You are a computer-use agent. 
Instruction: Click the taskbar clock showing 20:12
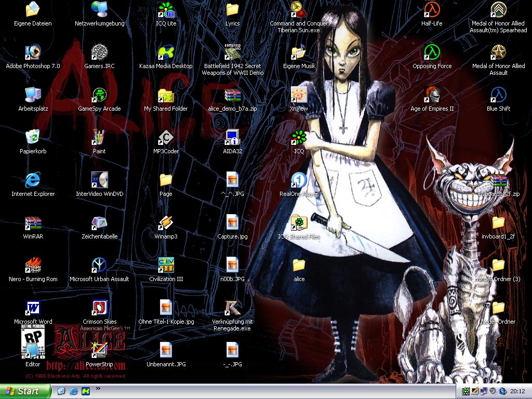coord(518,391)
